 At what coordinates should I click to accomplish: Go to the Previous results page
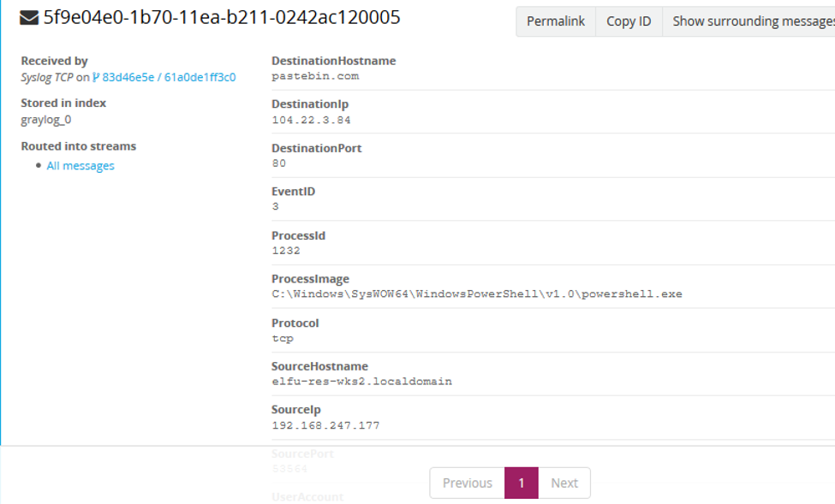[x=467, y=483]
